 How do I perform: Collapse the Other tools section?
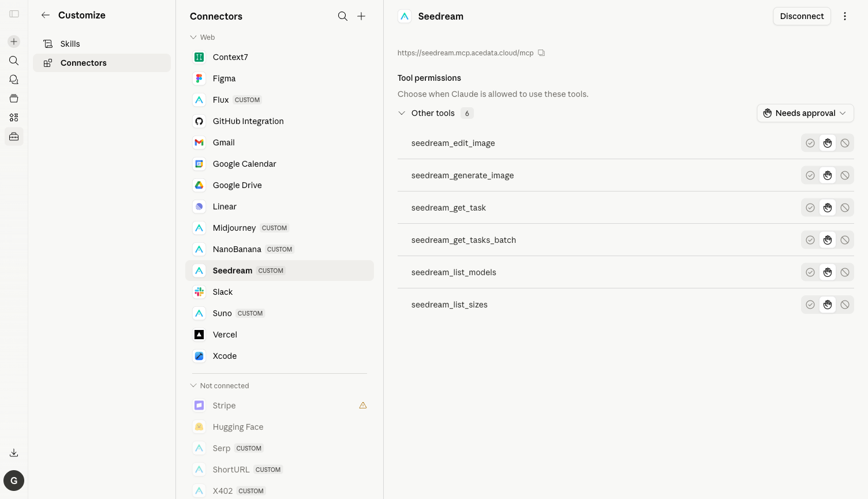point(402,113)
